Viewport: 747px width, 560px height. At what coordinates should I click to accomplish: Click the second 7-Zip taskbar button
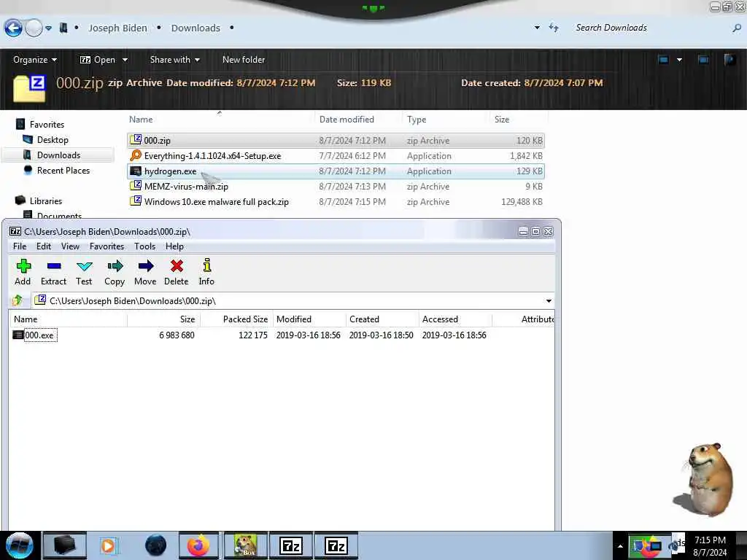tap(336, 545)
